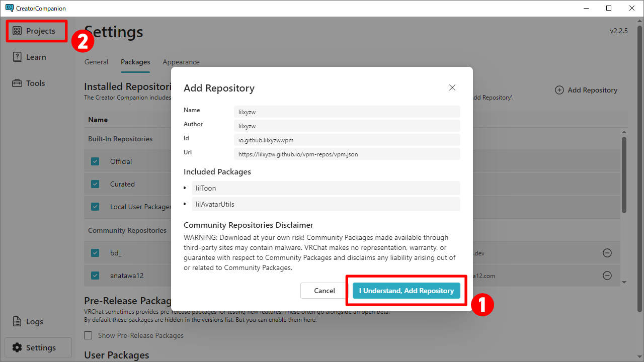
Task: Open the Logs page
Action: [x=28, y=322]
